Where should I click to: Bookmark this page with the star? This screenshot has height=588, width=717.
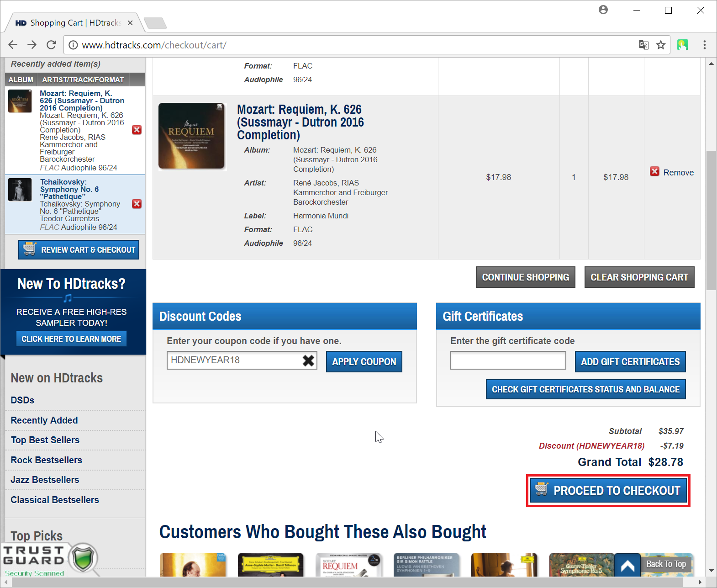coord(661,45)
